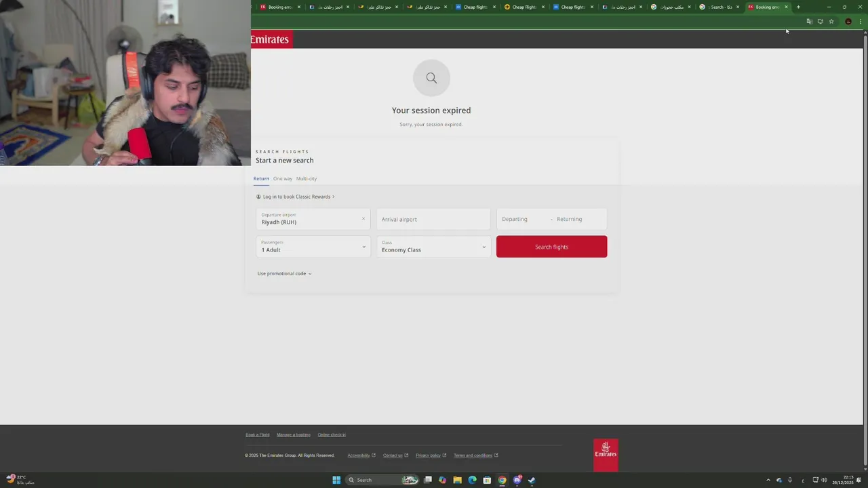This screenshot has height=488, width=868.
Task: Open the Chrome three-dot menu
Action: point(861,22)
